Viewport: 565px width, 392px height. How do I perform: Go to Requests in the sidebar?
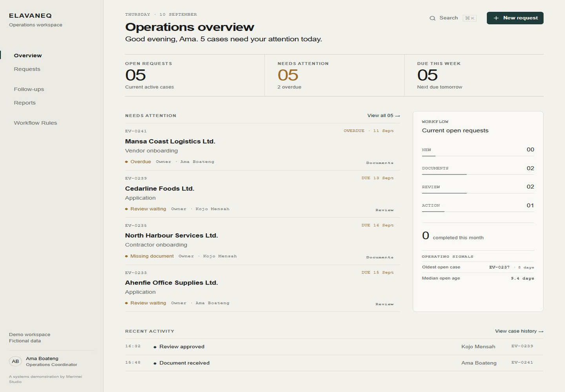click(x=27, y=69)
